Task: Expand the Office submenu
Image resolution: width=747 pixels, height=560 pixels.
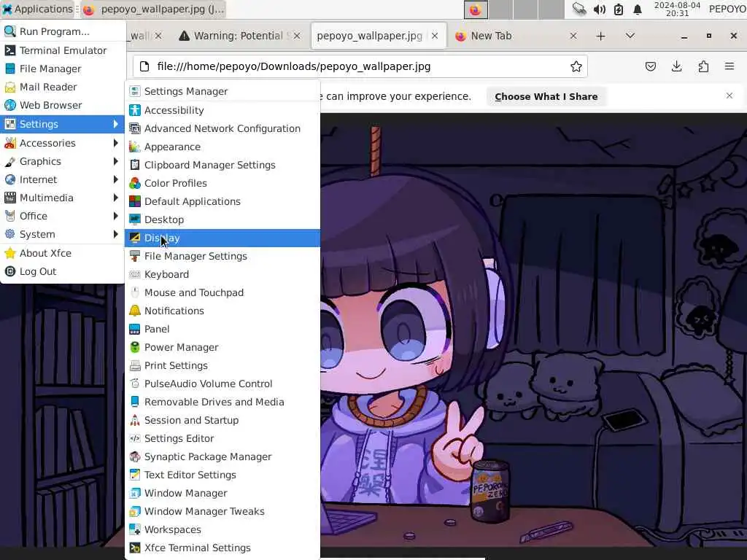Action: point(62,216)
